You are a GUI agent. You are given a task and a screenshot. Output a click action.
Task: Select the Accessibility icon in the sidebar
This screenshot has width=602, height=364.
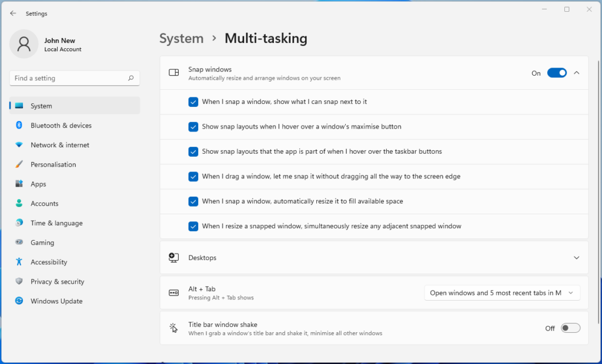click(19, 262)
